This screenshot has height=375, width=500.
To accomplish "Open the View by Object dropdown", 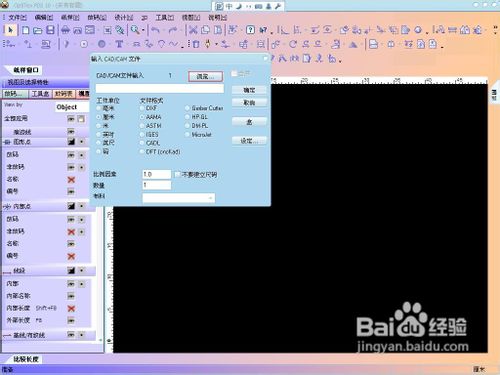I will [72, 107].
